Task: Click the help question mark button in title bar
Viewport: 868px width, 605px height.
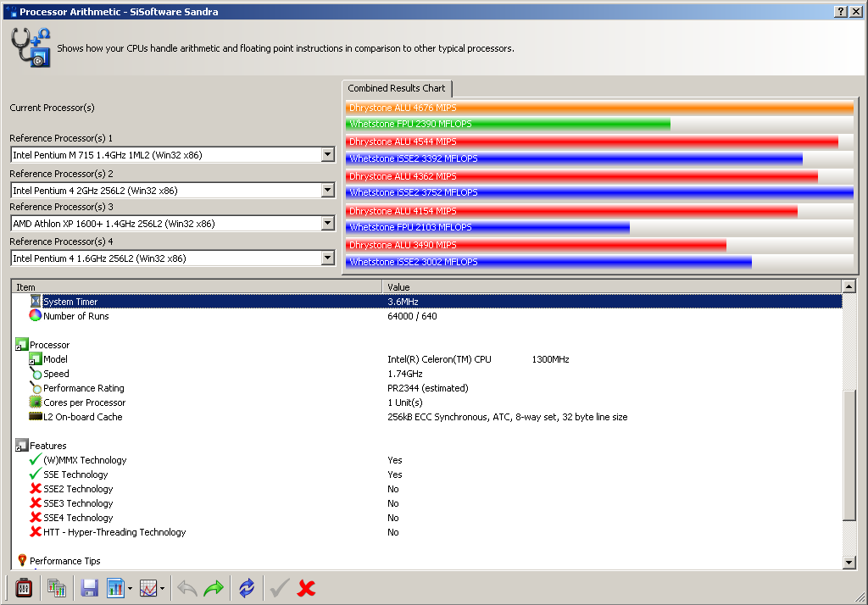Action: (x=840, y=12)
